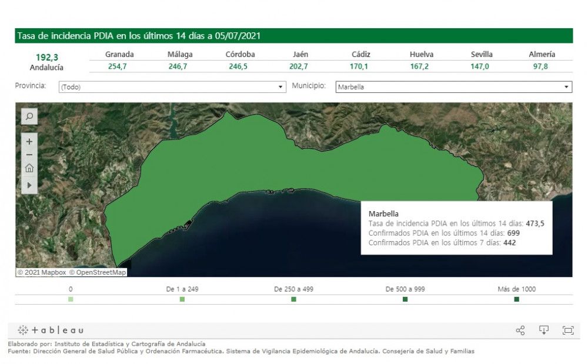588x364 pixels.
Task: Click tooltip 7-day confirmed value 442
Action: tap(510, 243)
